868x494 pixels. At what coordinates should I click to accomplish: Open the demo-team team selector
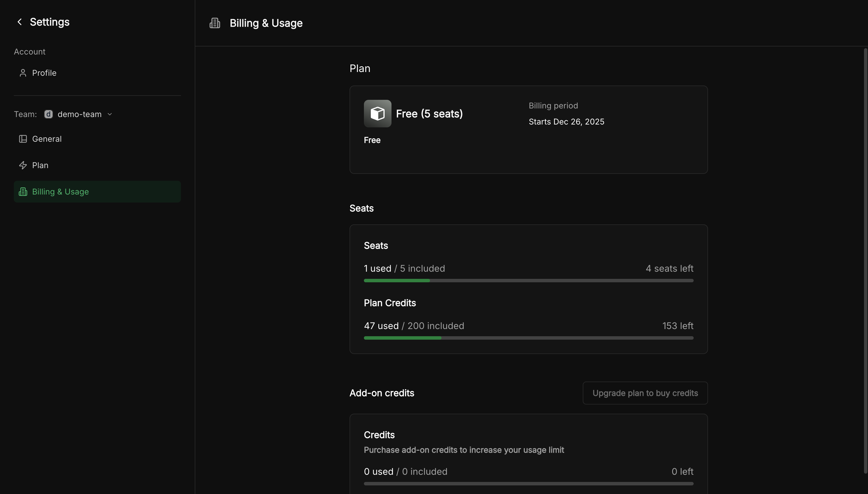(80, 114)
